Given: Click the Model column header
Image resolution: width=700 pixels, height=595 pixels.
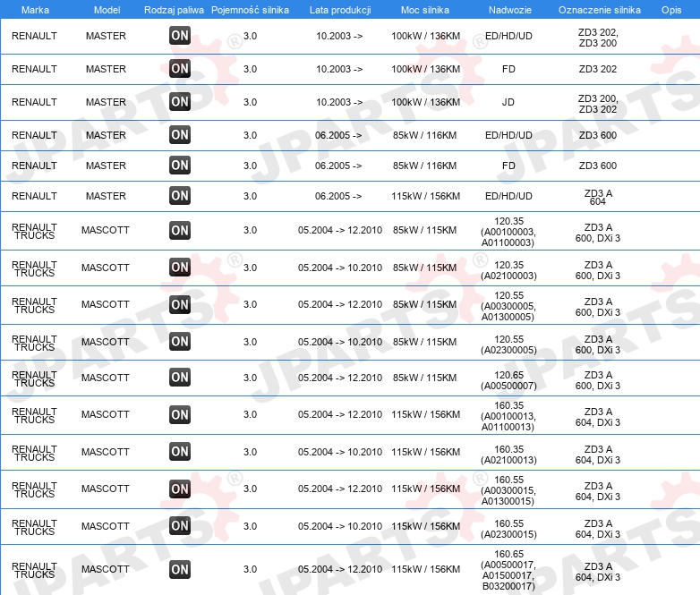Looking at the screenshot, I should point(107,10).
